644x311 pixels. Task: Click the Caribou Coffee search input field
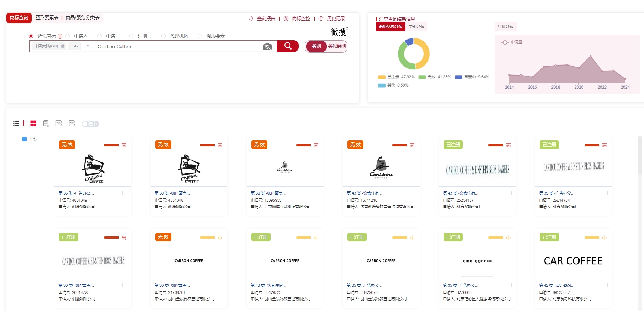178,46
